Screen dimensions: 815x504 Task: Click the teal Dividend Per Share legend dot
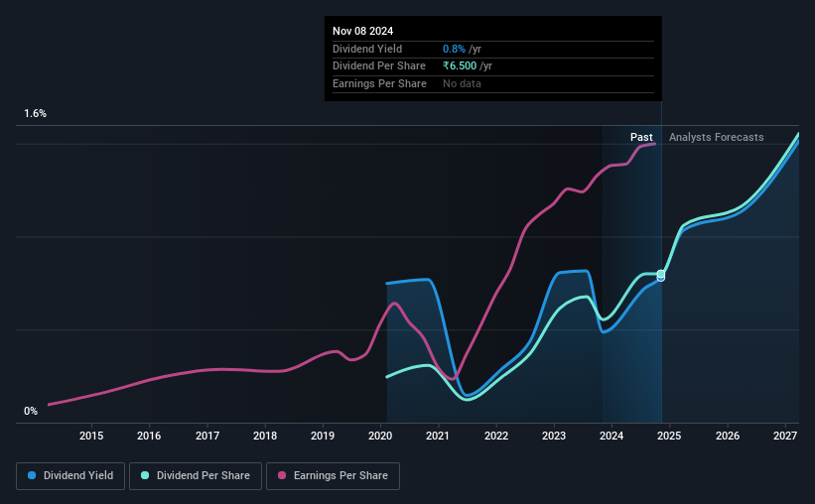[x=145, y=475]
